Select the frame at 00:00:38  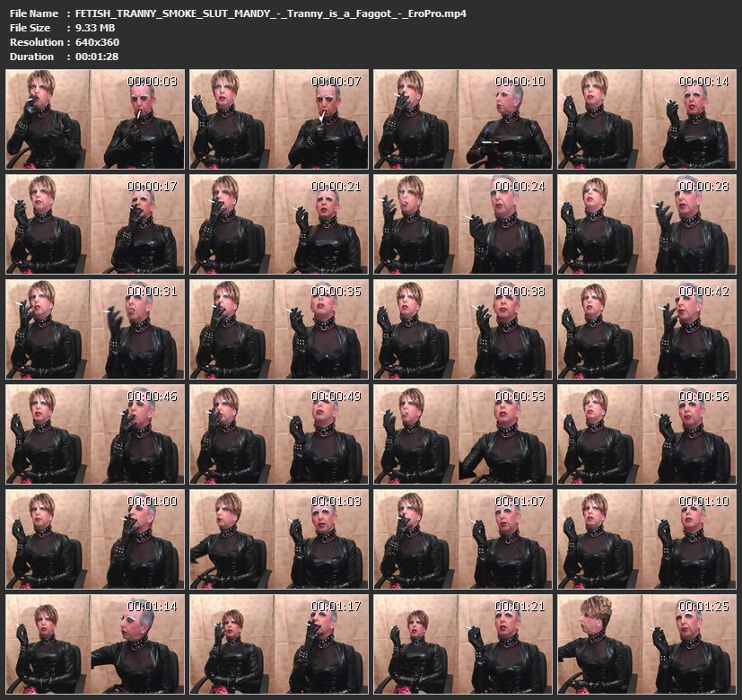click(462, 328)
